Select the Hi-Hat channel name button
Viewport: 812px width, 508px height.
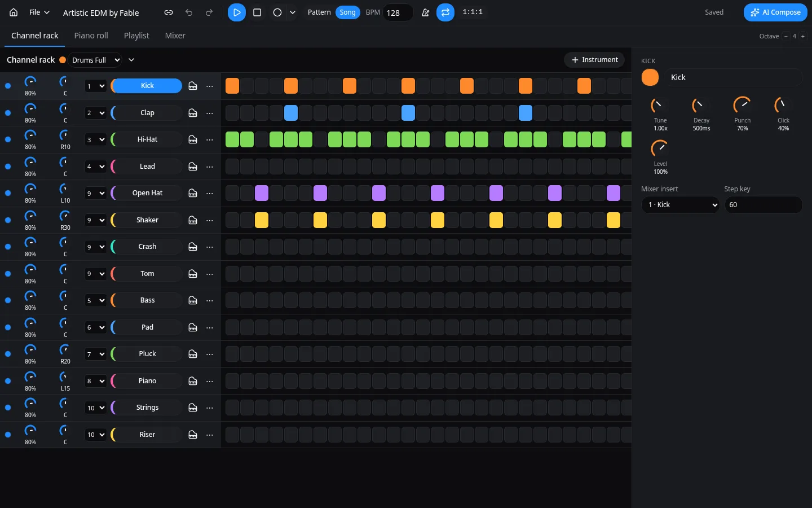pyautogui.click(x=147, y=139)
